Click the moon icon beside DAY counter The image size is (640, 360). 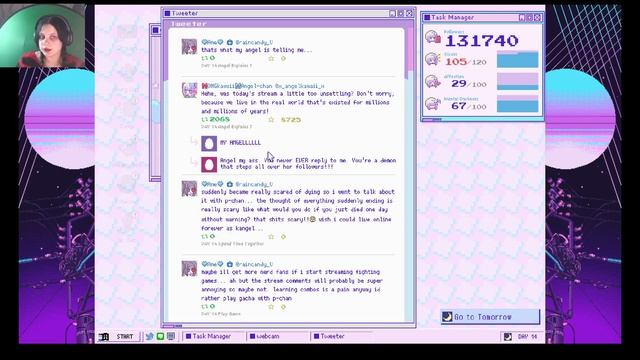pyautogui.click(x=508, y=337)
